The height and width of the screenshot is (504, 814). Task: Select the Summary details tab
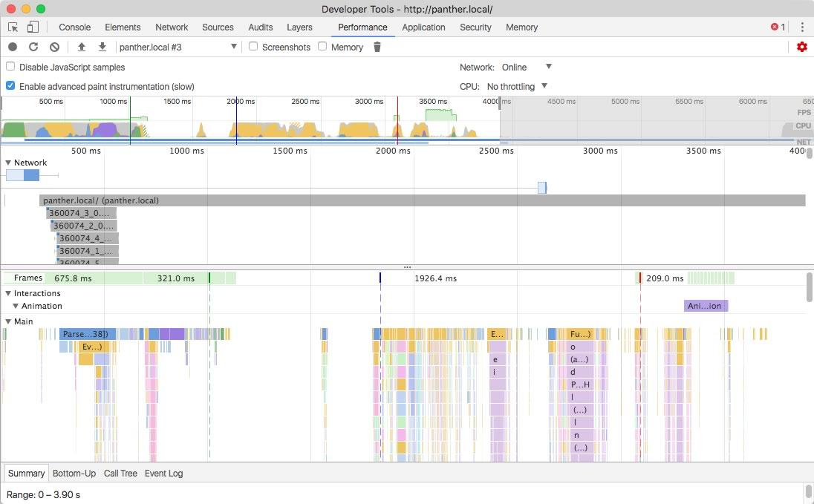tap(27, 473)
